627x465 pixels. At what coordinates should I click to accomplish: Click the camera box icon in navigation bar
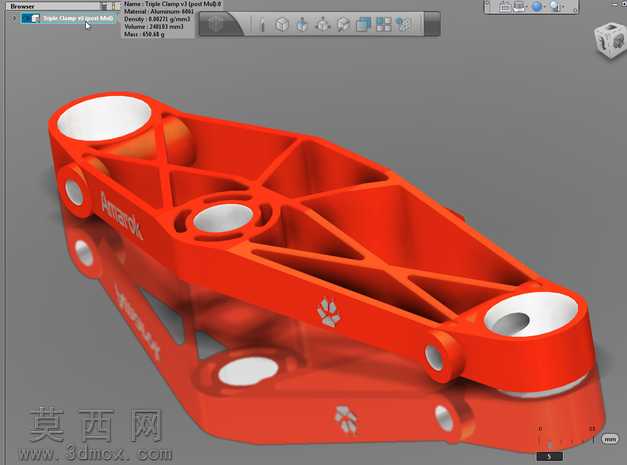pos(505,7)
